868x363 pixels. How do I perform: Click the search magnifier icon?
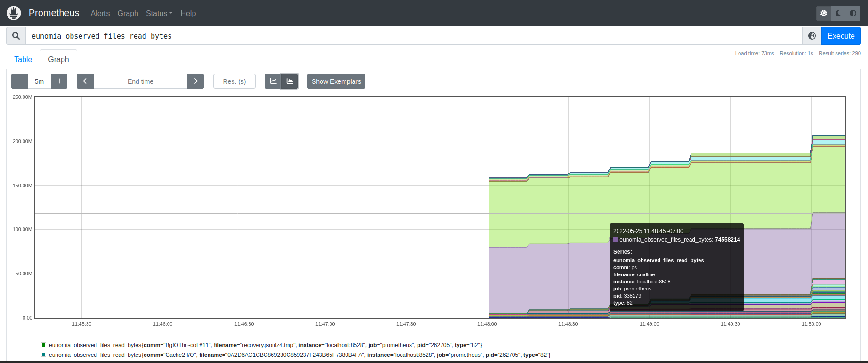[x=16, y=36]
